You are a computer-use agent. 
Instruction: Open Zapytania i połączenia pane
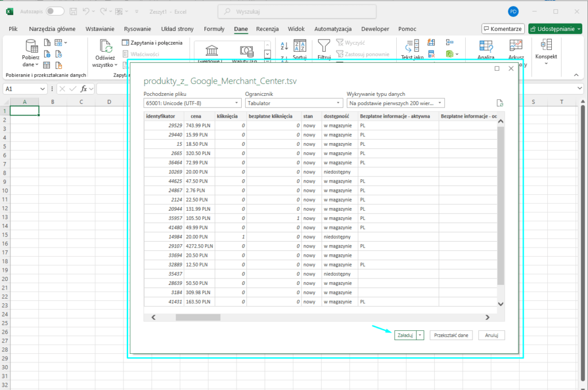(152, 43)
